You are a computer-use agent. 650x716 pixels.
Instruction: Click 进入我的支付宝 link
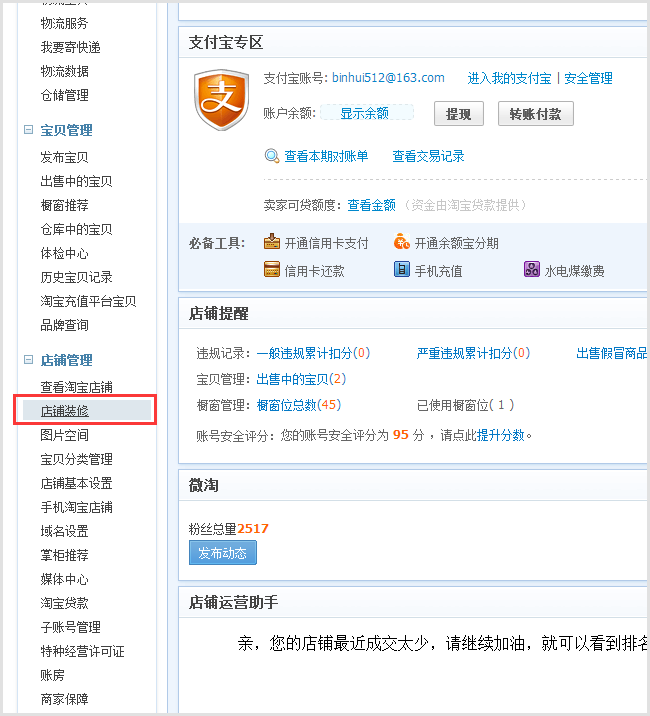pyautogui.click(x=509, y=79)
